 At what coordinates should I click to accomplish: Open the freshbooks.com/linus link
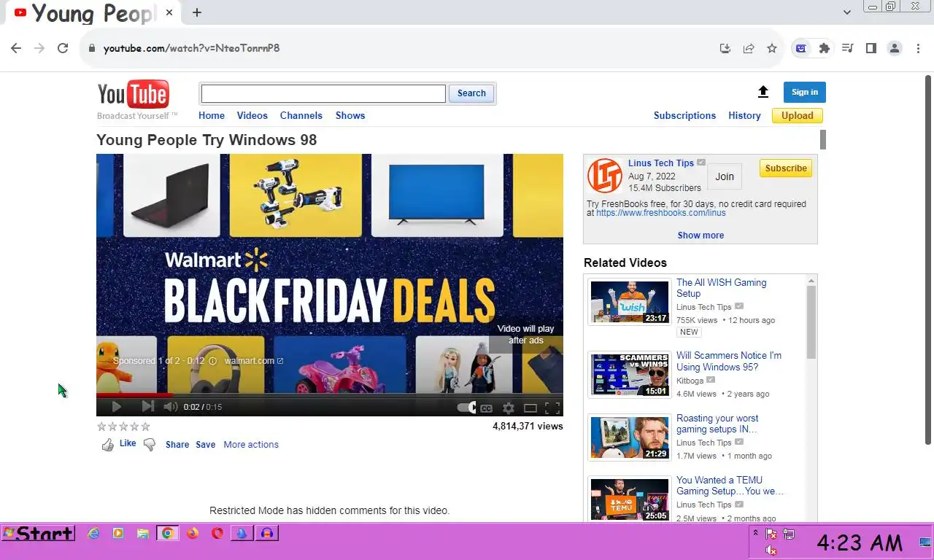coord(661,213)
